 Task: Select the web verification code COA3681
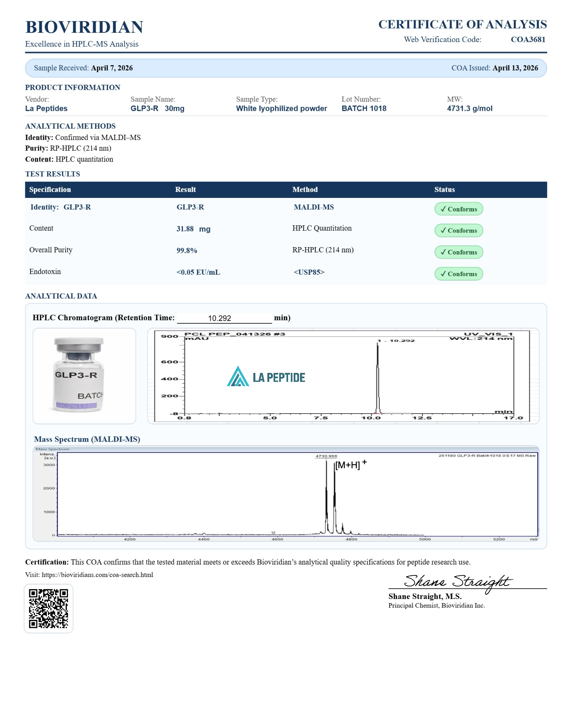[x=528, y=39]
